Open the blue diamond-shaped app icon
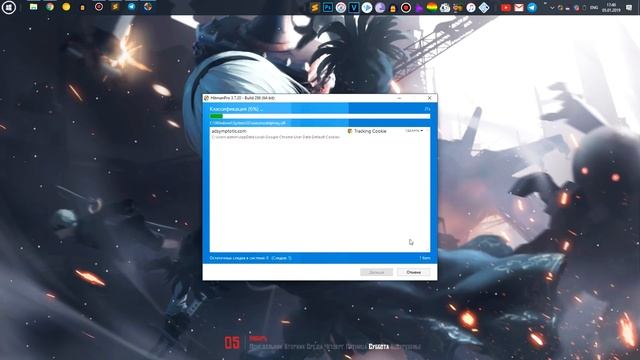Image resolution: width=640 pixels, height=360 pixels. click(x=484, y=7)
